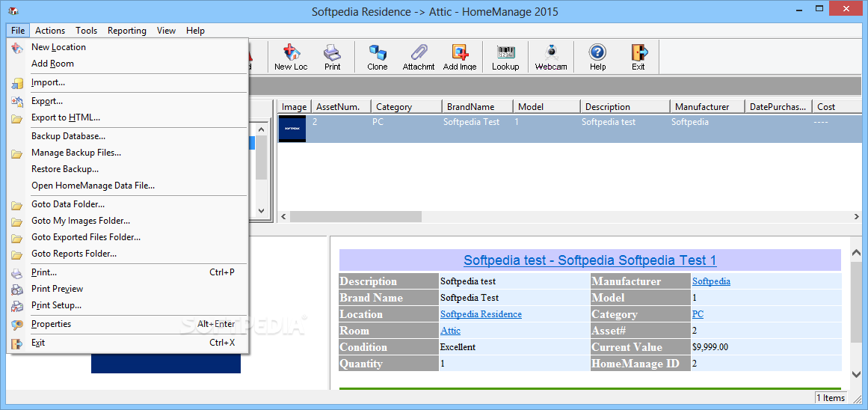Open the Softpedia test title link
The image size is (868, 410).
point(590,260)
